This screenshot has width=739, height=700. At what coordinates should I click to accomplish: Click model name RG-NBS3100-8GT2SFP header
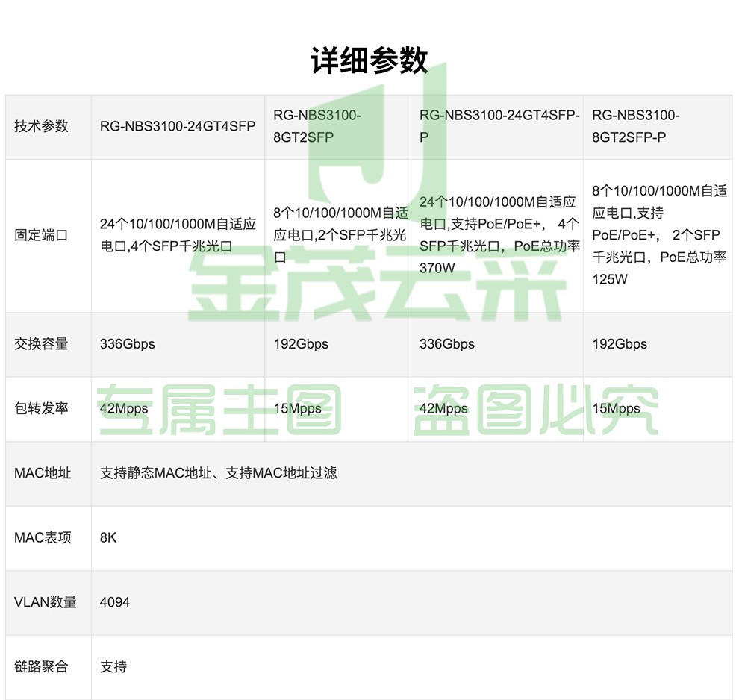pos(317,126)
